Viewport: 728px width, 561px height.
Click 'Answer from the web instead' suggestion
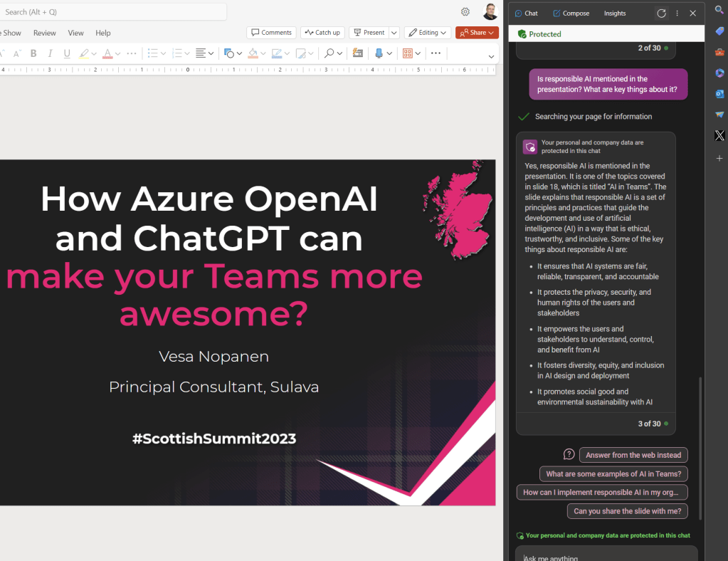point(633,455)
